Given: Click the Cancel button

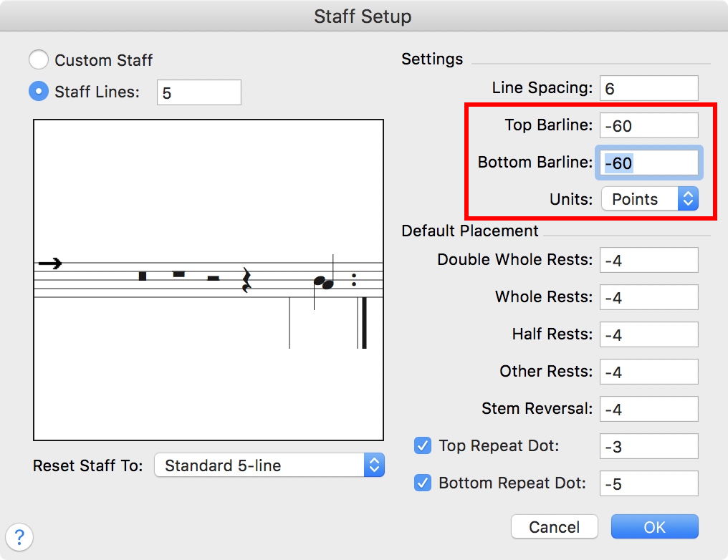Looking at the screenshot, I should pos(554,527).
